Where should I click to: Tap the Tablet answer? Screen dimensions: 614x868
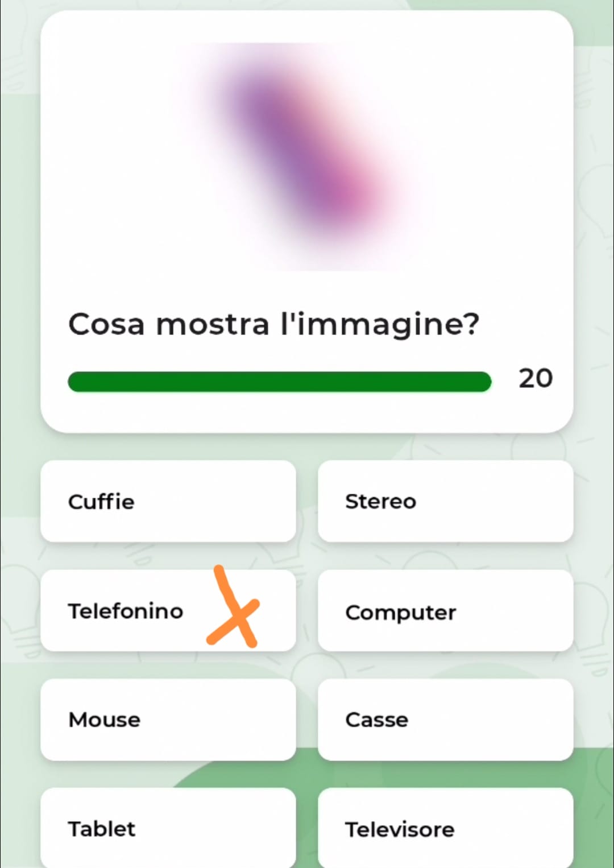click(168, 828)
